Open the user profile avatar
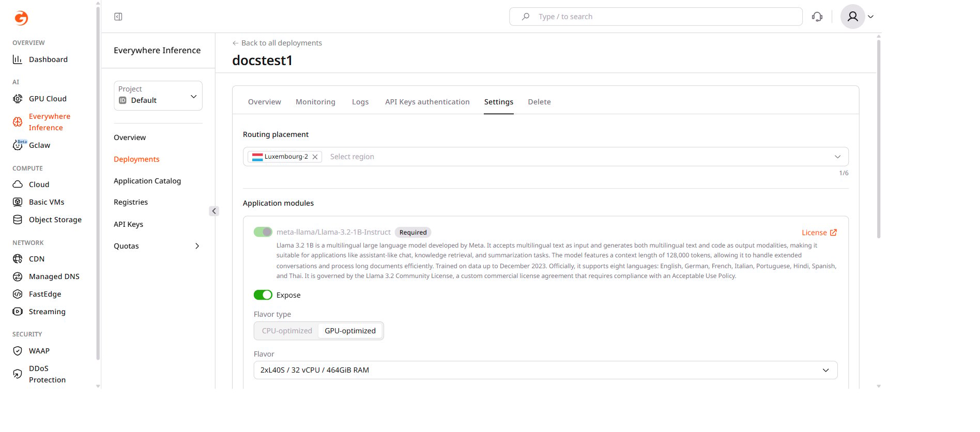This screenshot has height=432, width=980. pyautogui.click(x=853, y=17)
